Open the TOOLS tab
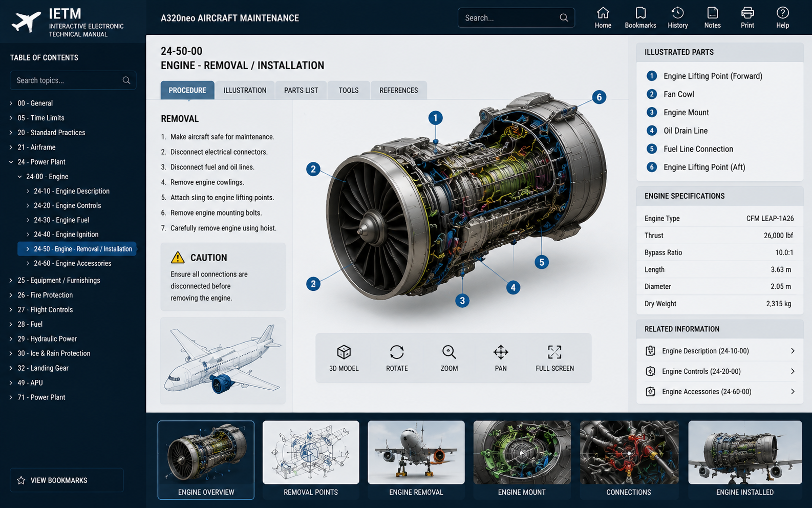The height and width of the screenshot is (508, 812). coord(349,90)
